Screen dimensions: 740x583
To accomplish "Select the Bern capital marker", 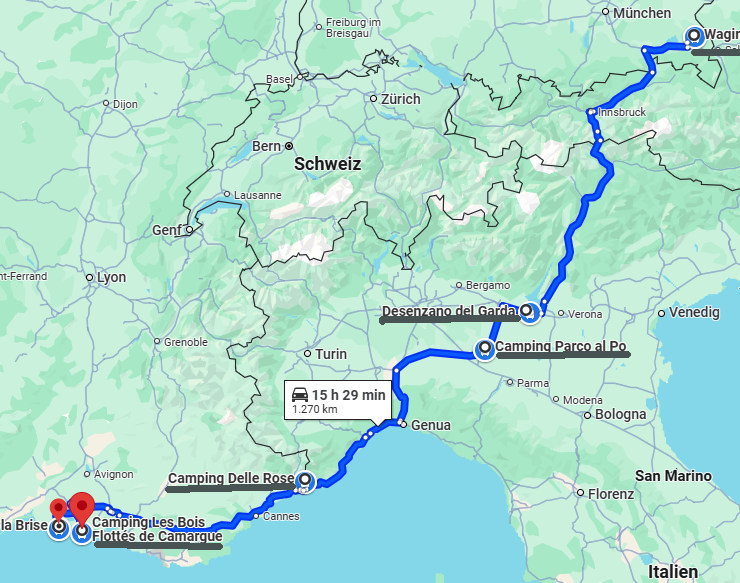I will pos(289,146).
